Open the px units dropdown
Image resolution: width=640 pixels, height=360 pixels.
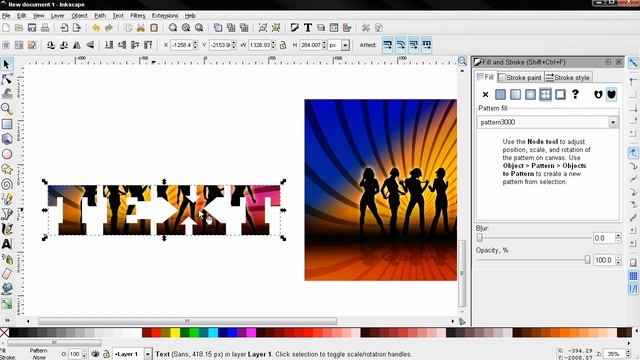346,45
